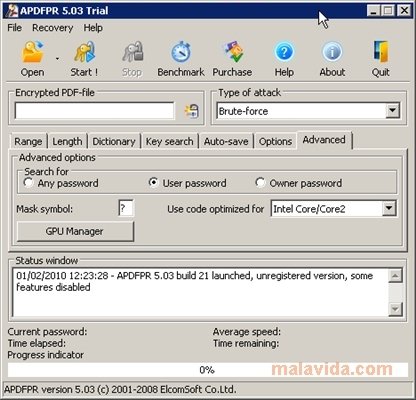416x400 pixels.
Task: Click the status window log entry
Action: click(x=194, y=281)
